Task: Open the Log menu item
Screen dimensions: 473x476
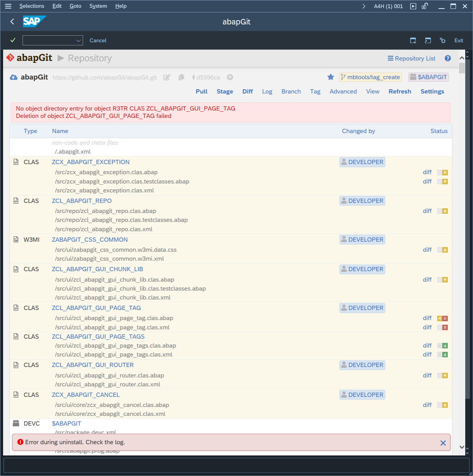Action: [267, 92]
